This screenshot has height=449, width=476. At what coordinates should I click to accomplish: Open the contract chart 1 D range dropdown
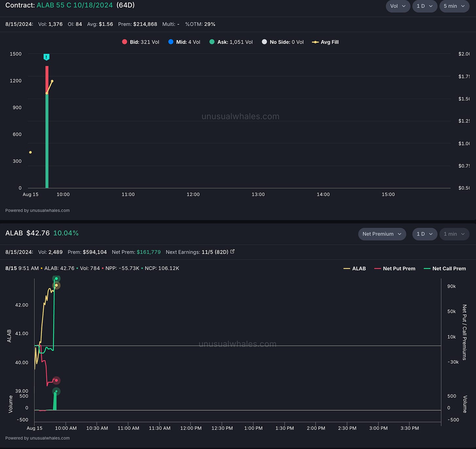(x=425, y=6)
